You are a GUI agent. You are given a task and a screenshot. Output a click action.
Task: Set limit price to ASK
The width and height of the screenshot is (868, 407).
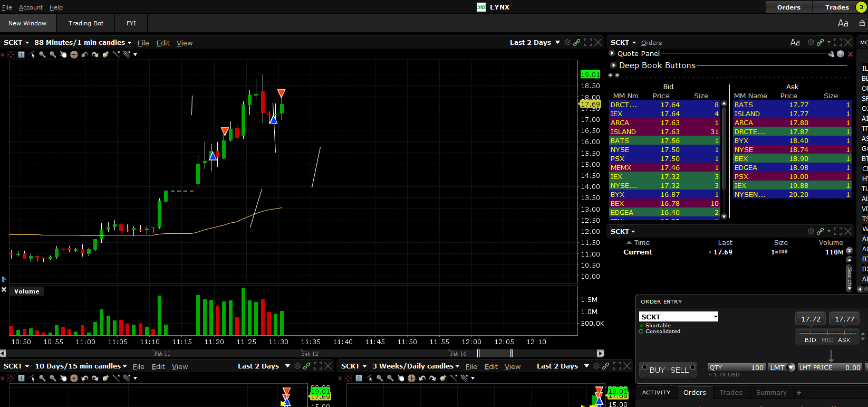[844, 340]
